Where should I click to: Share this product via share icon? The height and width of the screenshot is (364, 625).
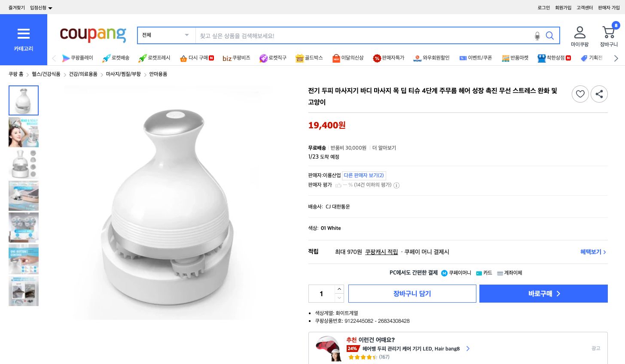pos(599,94)
